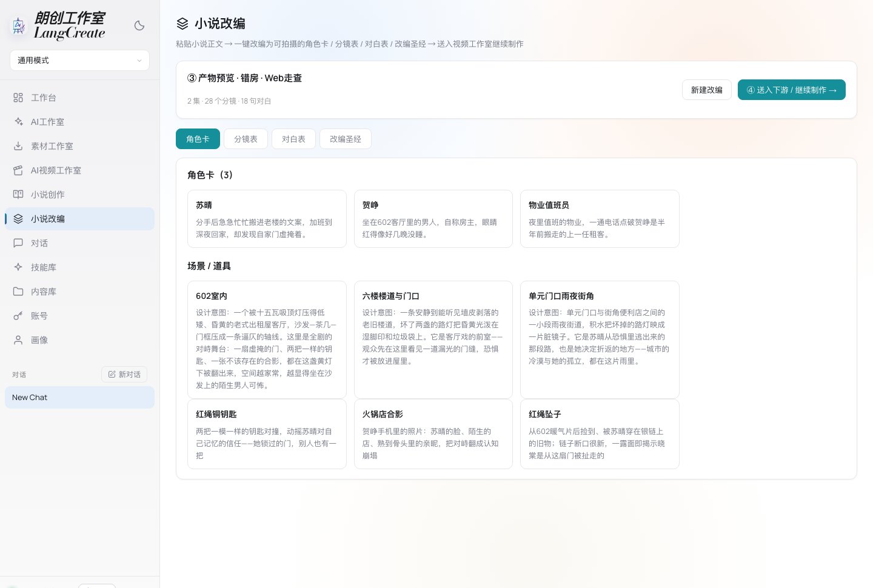Click the AI视频工作室 clapperboard icon
The height and width of the screenshot is (588, 873).
click(18, 170)
